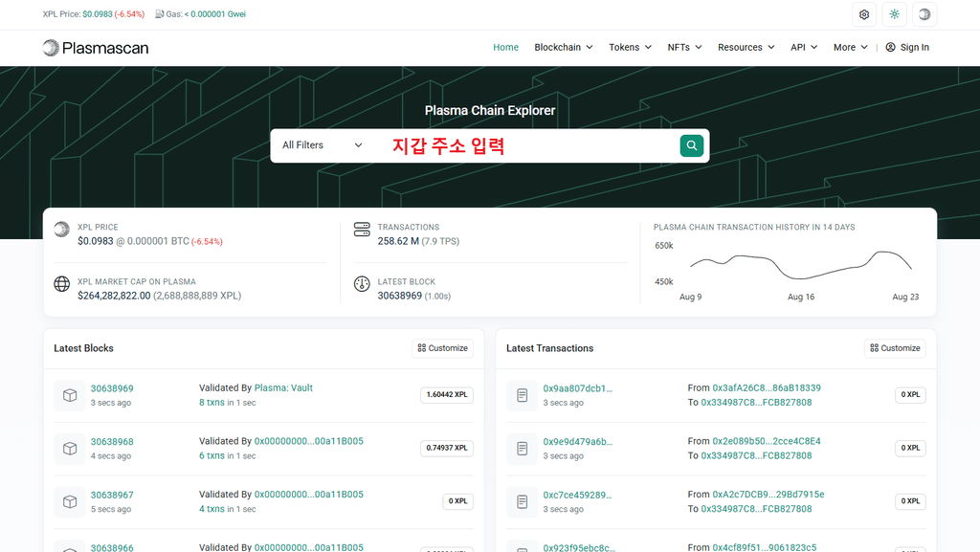The image size is (980, 552).
Task: Expand the API menu
Action: (x=804, y=48)
